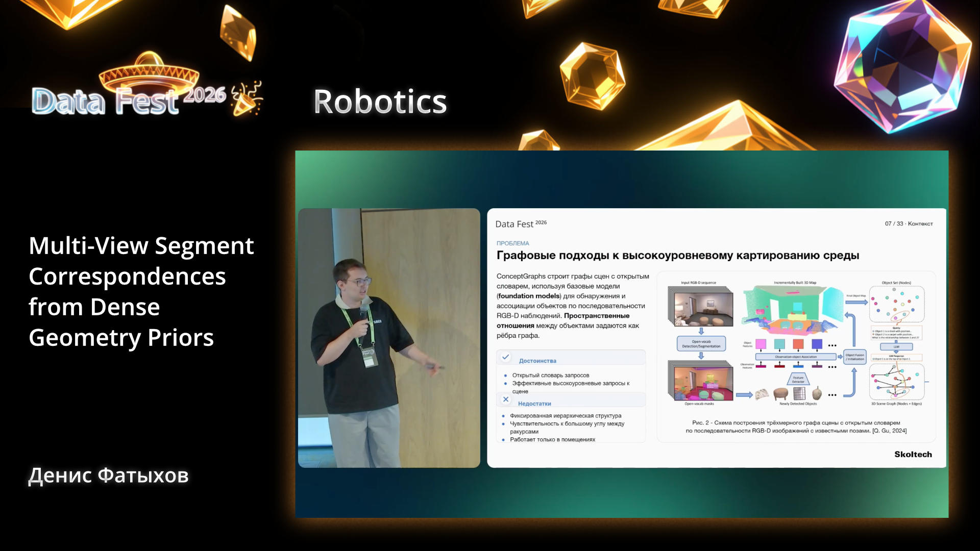980x551 pixels.
Task: Click the Open-vocab masks image stack
Action: 700,381
